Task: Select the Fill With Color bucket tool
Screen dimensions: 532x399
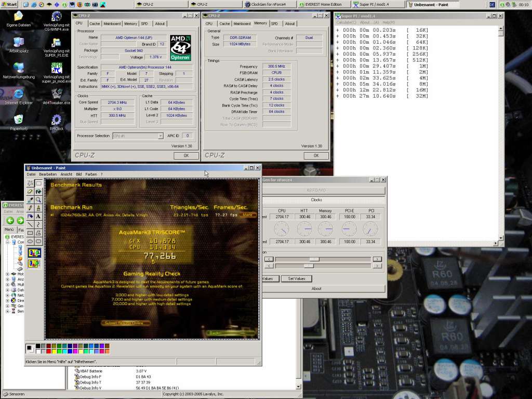Action: pyautogui.click(x=38, y=191)
